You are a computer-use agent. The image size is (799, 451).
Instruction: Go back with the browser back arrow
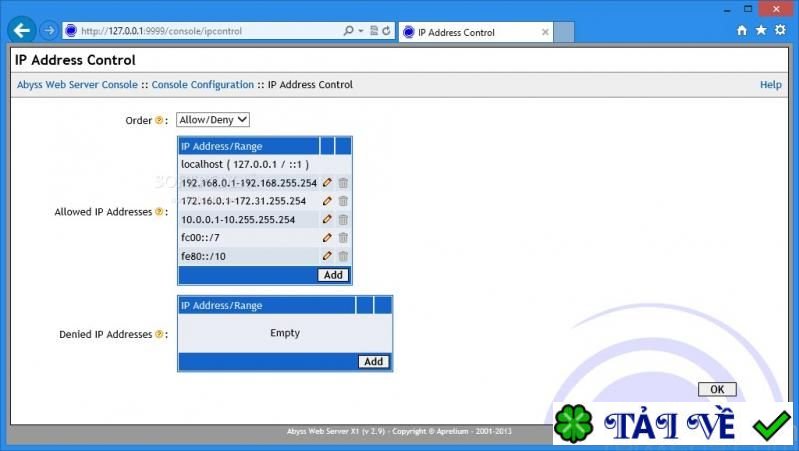(21, 31)
